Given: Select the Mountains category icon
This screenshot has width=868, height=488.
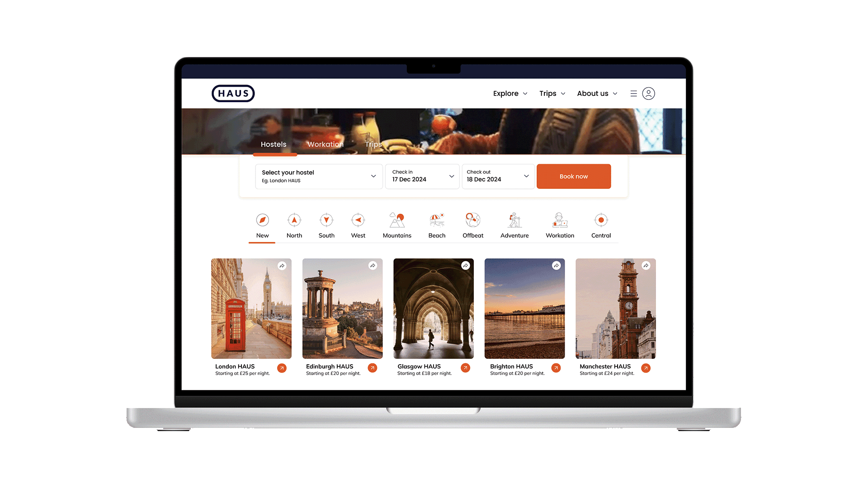Looking at the screenshot, I should click(397, 221).
